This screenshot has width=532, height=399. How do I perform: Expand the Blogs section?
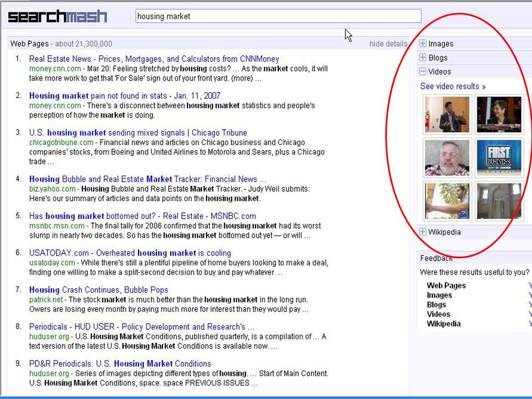[x=423, y=57]
